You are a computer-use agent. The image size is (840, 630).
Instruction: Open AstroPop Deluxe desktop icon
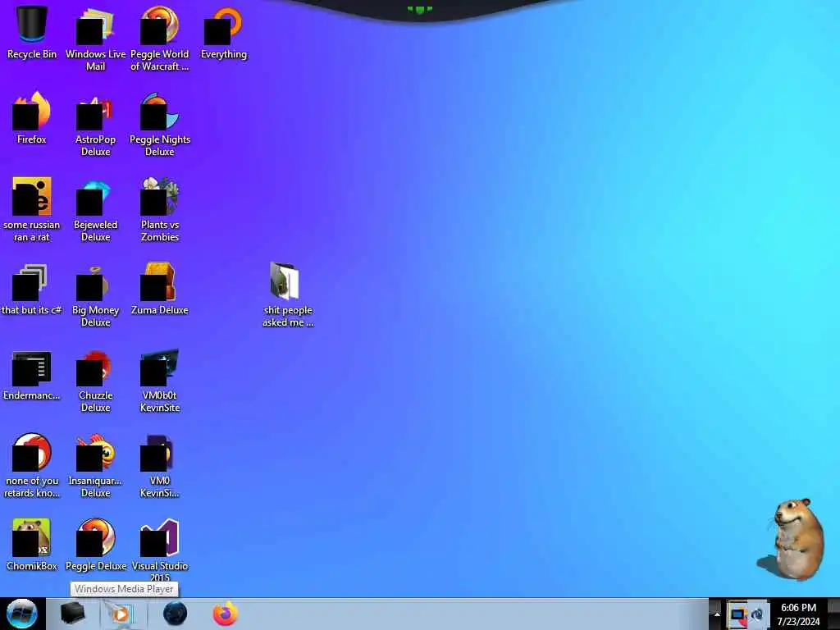95,125
